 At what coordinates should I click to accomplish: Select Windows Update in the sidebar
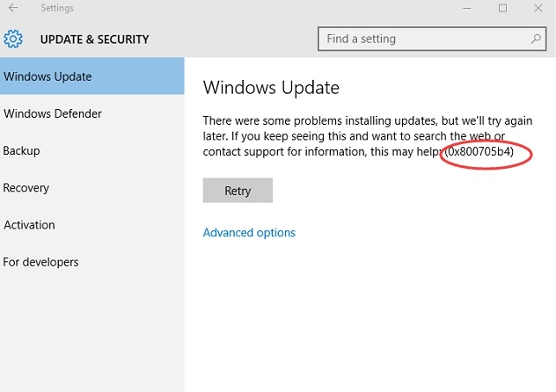coord(48,76)
